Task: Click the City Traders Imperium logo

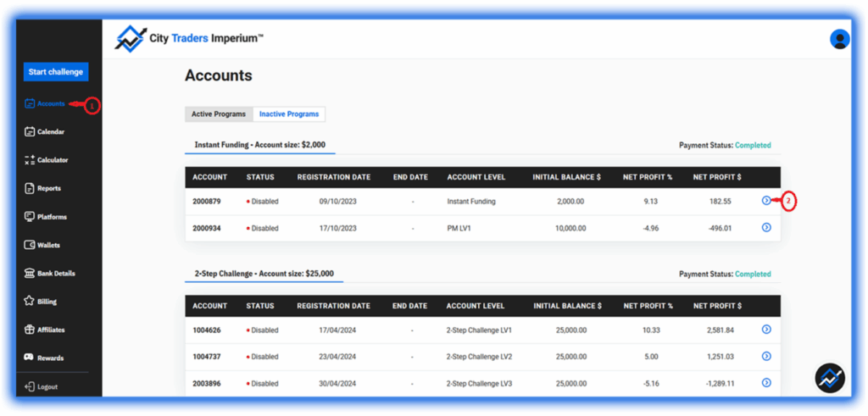Action: [x=189, y=38]
